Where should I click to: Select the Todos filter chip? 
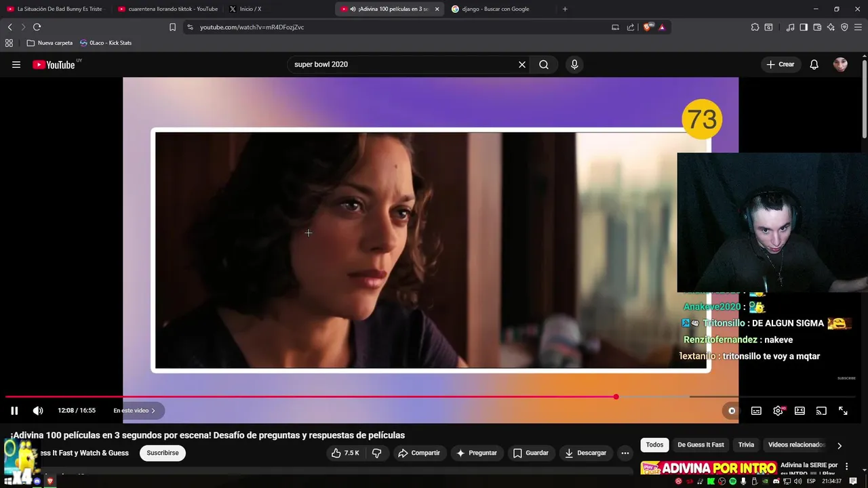coord(655,445)
